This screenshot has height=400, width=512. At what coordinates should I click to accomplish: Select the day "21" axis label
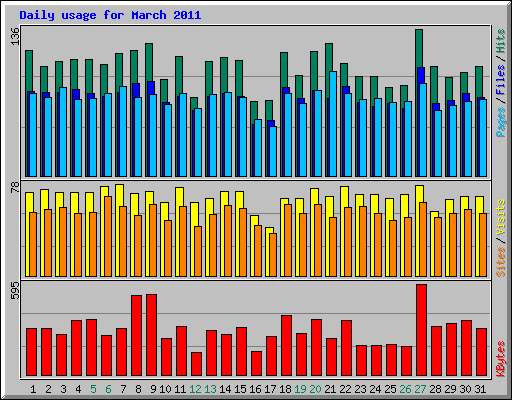[x=330, y=389]
